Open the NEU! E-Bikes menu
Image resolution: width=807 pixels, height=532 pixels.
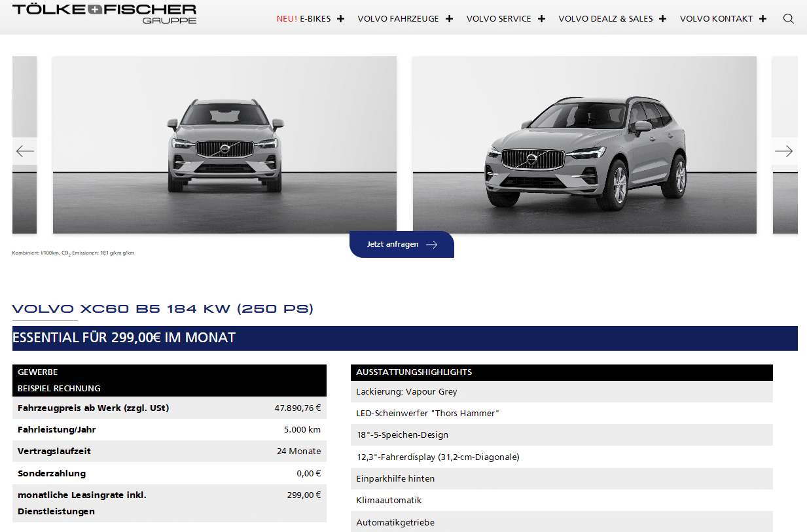(304, 18)
